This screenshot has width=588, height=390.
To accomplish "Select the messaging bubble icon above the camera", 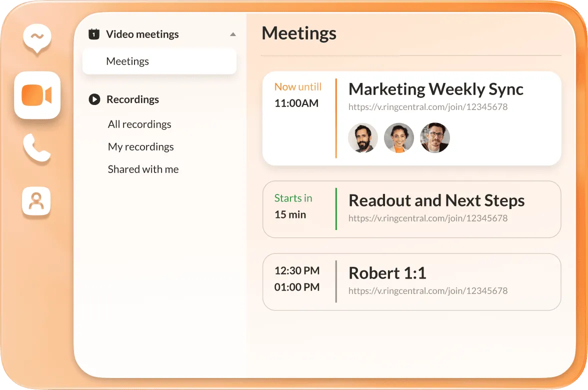I will point(36,39).
